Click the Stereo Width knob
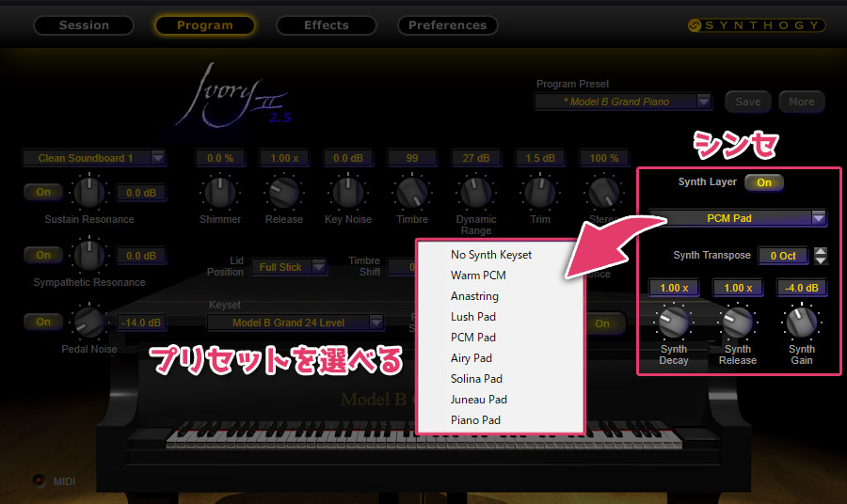The width and height of the screenshot is (847, 504). (604, 192)
